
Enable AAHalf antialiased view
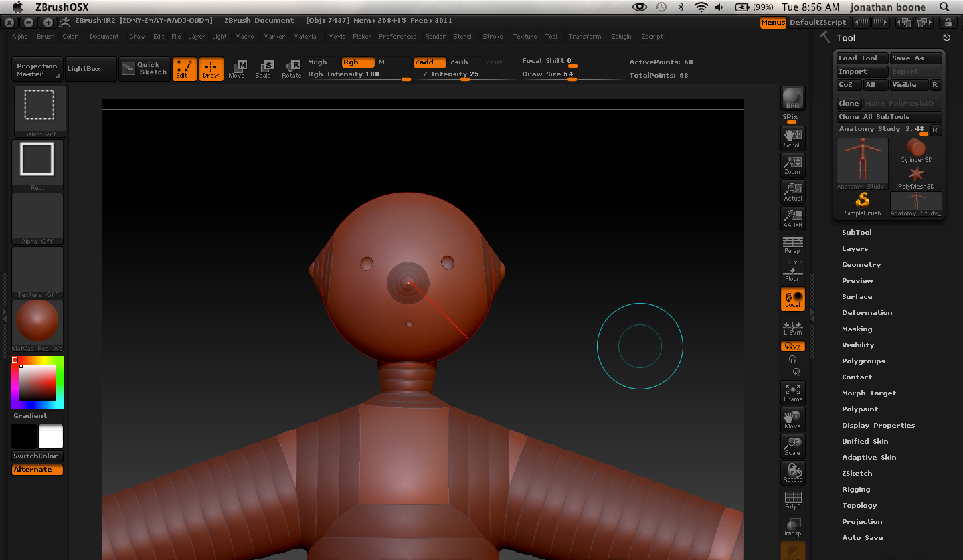pyautogui.click(x=792, y=218)
